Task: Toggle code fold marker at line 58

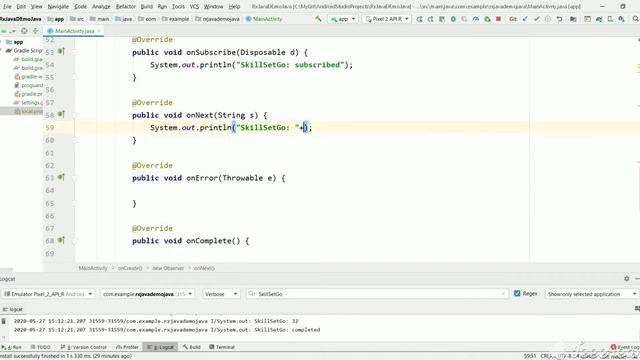Action: pyautogui.click(x=75, y=115)
